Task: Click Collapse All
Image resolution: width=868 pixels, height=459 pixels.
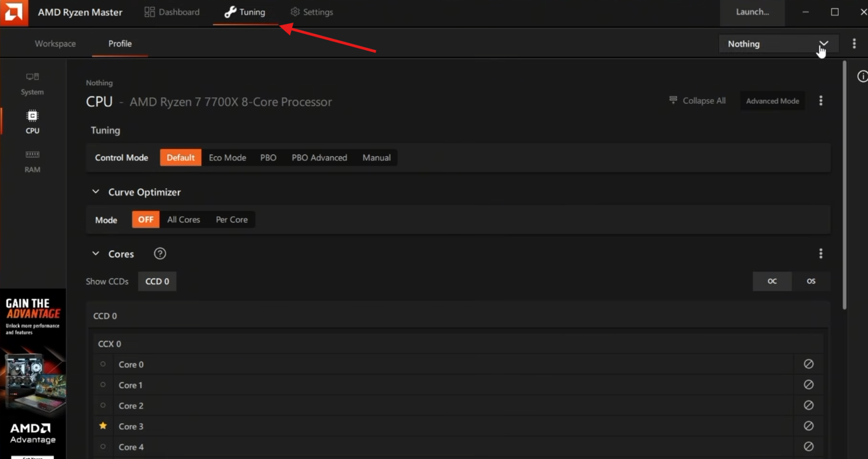Action: pos(697,101)
